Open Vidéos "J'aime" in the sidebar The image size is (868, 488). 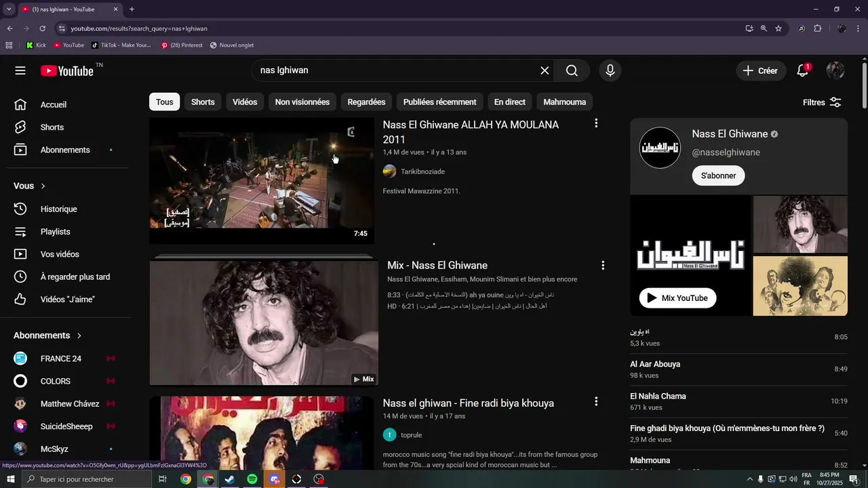[68, 299]
